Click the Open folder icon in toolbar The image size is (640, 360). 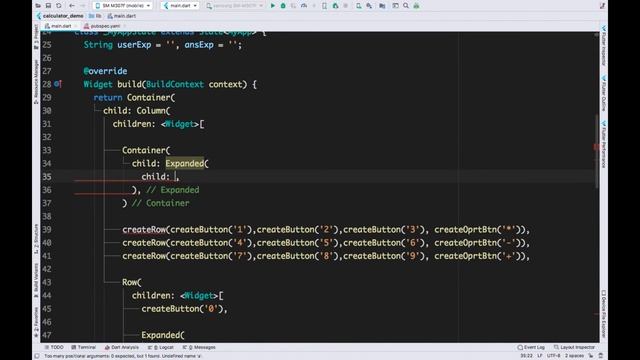[38, 6]
